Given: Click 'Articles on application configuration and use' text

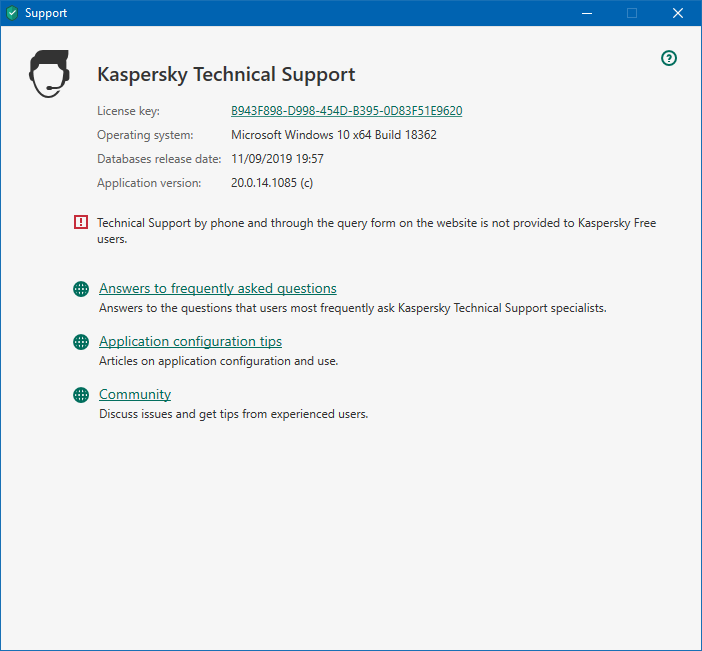Looking at the screenshot, I should click(x=218, y=361).
